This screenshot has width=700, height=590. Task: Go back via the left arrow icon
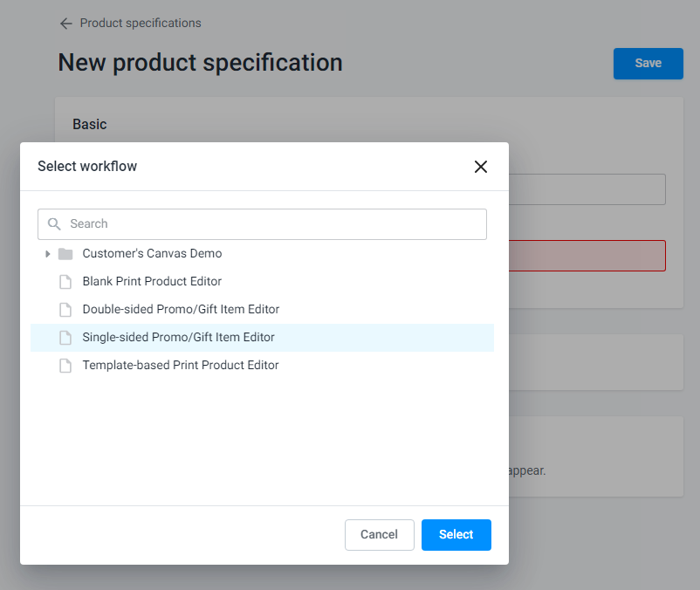pyautogui.click(x=66, y=24)
